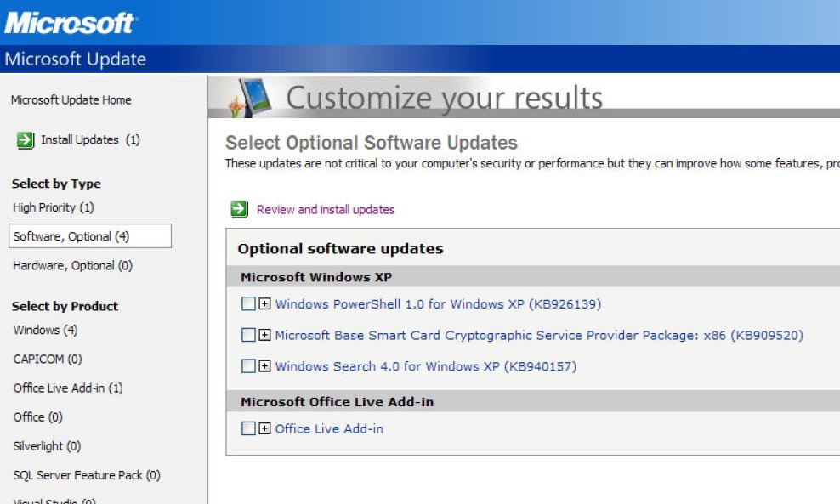
Task: Open Windows Search 4.0 (KB940157) link
Action: pyautogui.click(x=426, y=366)
